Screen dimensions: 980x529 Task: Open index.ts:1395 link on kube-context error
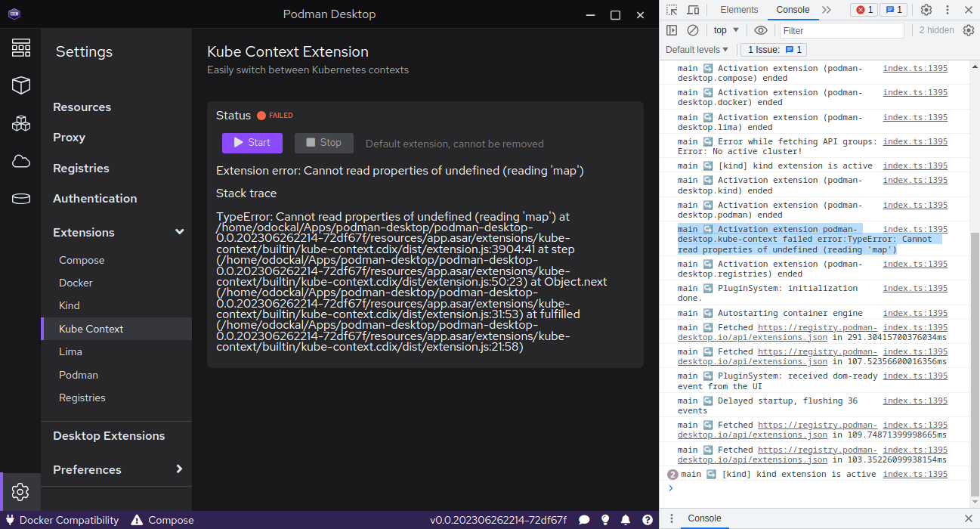[x=915, y=229]
